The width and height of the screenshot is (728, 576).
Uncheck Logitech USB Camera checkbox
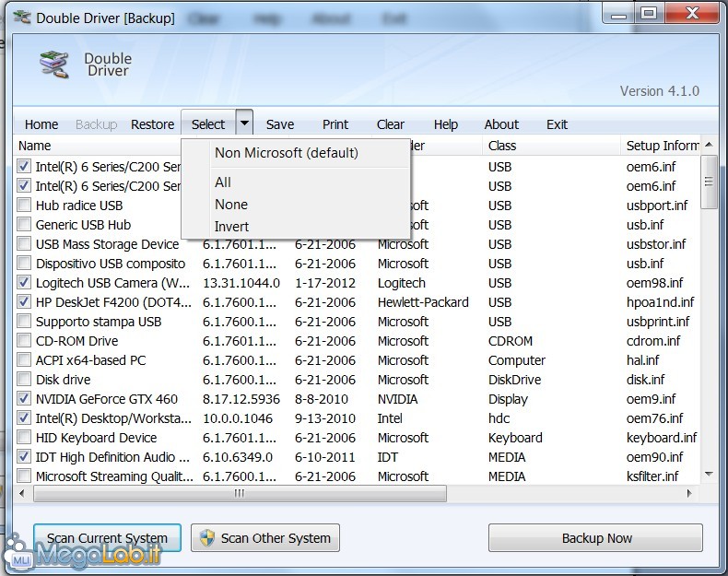[x=24, y=282]
